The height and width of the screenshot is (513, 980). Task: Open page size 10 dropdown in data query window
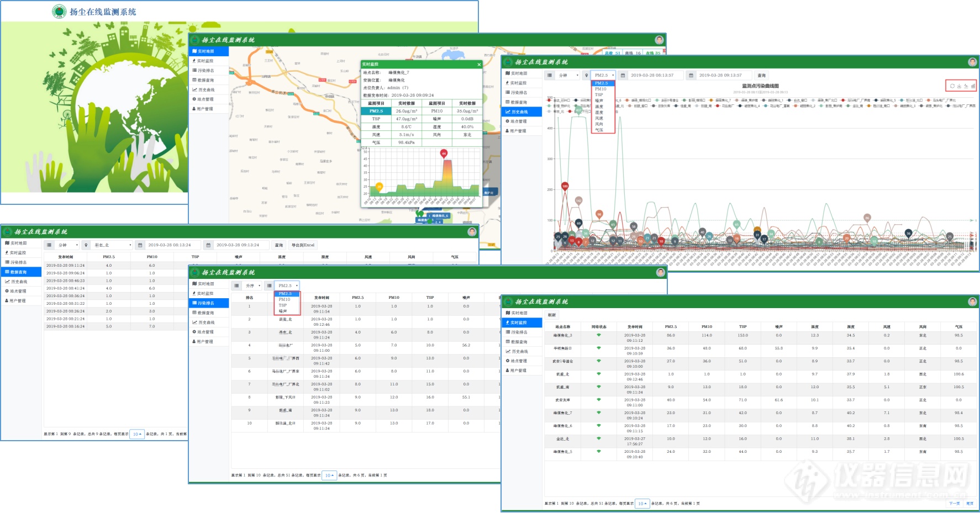click(137, 434)
